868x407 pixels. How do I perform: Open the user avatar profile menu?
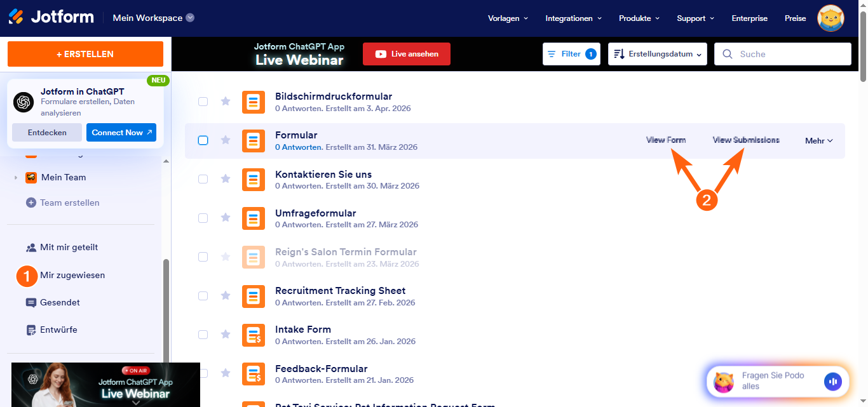[830, 18]
